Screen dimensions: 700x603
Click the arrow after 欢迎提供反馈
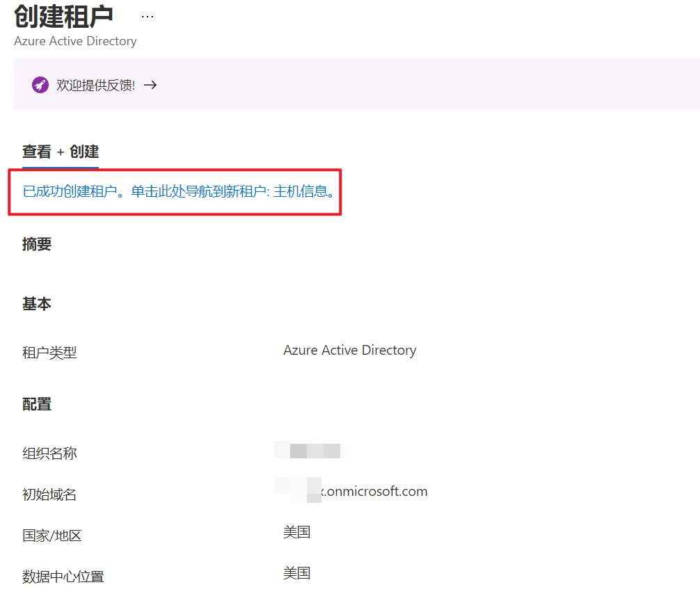(x=150, y=85)
